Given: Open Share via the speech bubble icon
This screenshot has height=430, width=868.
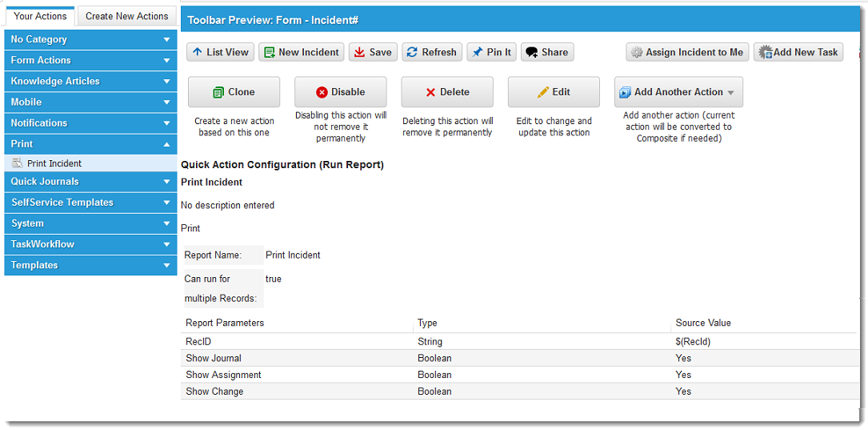Looking at the screenshot, I should point(531,52).
